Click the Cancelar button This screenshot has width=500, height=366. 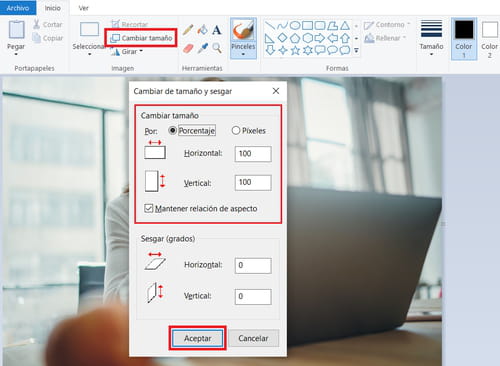coord(253,338)
